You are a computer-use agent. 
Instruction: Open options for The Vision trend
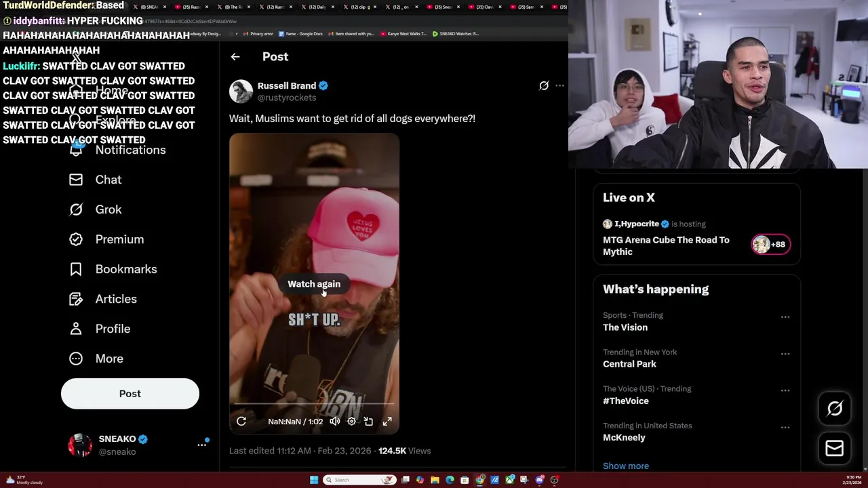(x=785, y=317)
